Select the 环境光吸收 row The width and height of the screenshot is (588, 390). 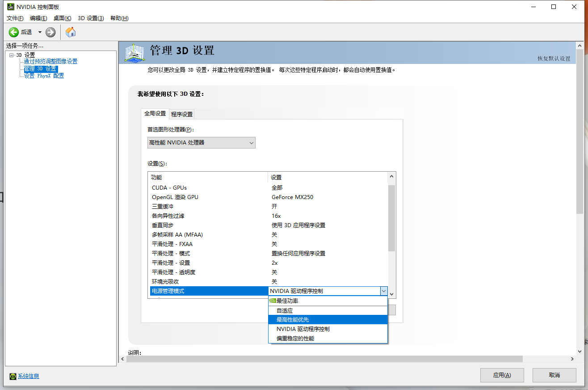(268, 282)
